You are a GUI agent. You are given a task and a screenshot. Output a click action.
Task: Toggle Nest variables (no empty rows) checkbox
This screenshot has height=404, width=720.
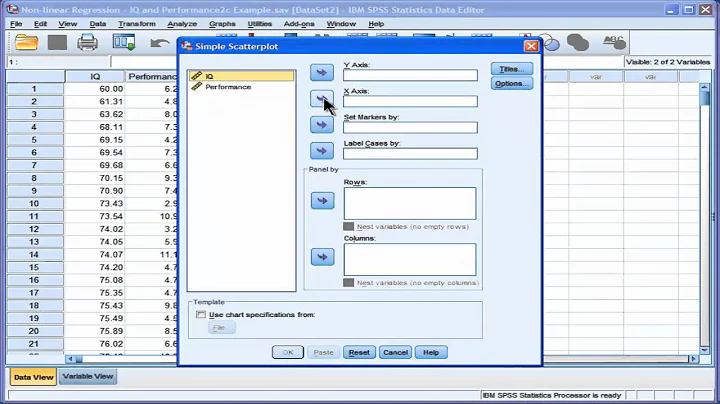click(x=349, y=226)
